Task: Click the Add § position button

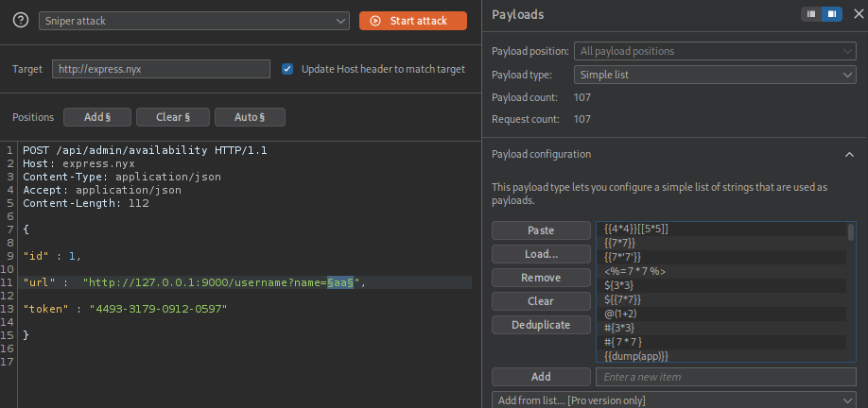Action: (x=97, y=117)
